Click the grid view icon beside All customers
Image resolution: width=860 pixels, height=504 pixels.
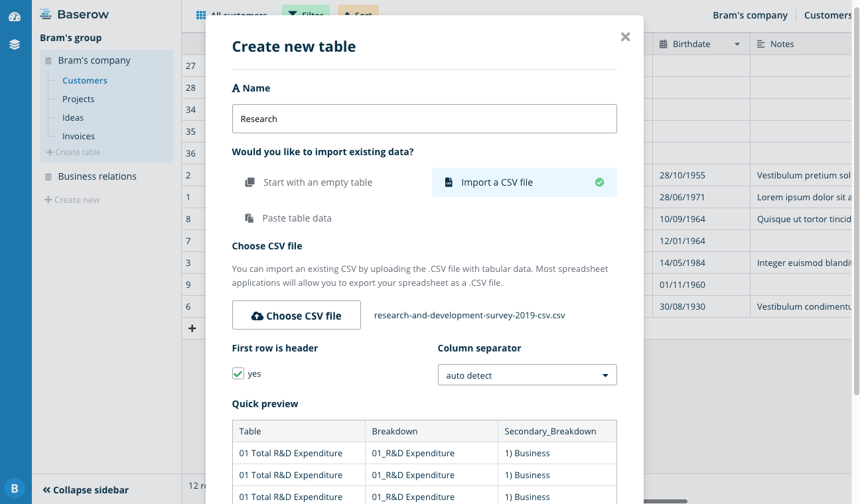[201, 15]
